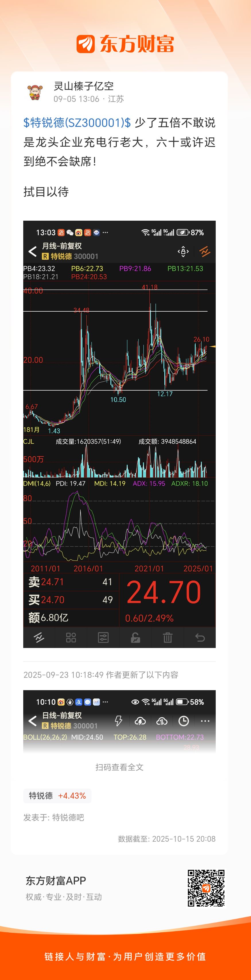Tap the landscape rotate icon in chart header
The image size is (251, 980).
[x=183, y=251]
